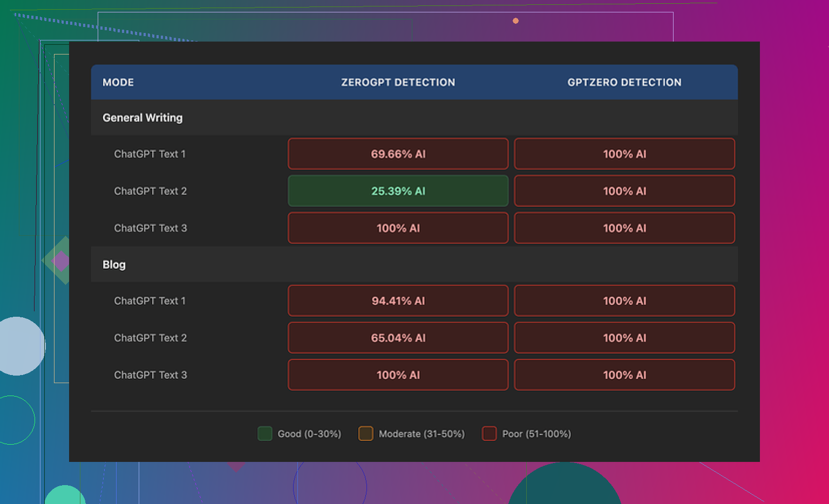Click ChatGPT Text 1 under General Writing
Screen dimensions: 829x504
[150, 154]
